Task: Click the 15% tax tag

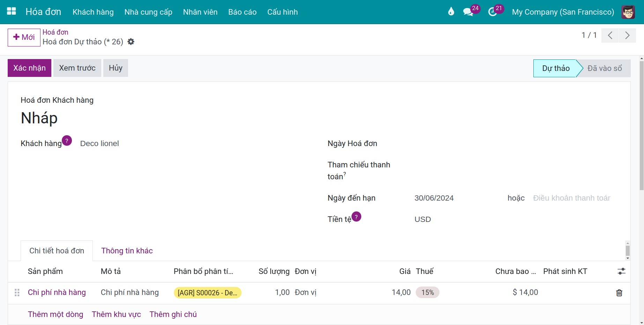Action: [428, 292]
